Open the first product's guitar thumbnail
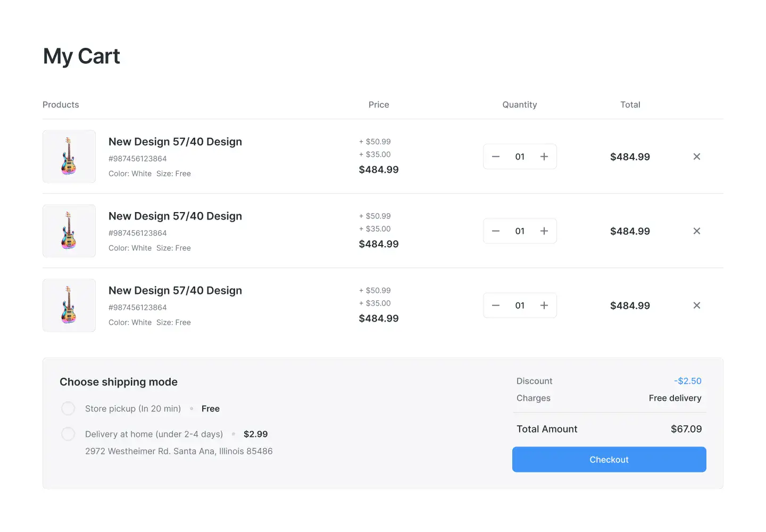 click(69, 157)
